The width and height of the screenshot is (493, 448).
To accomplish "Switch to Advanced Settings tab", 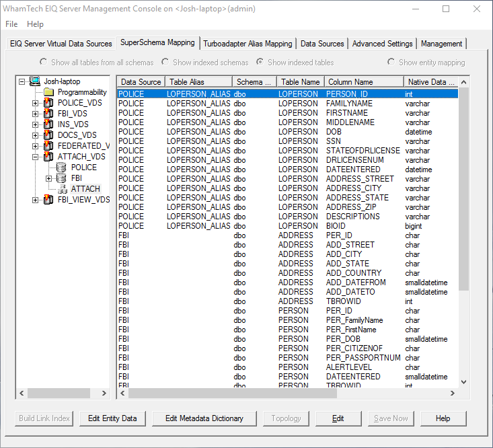I will [x=382, y=44].
